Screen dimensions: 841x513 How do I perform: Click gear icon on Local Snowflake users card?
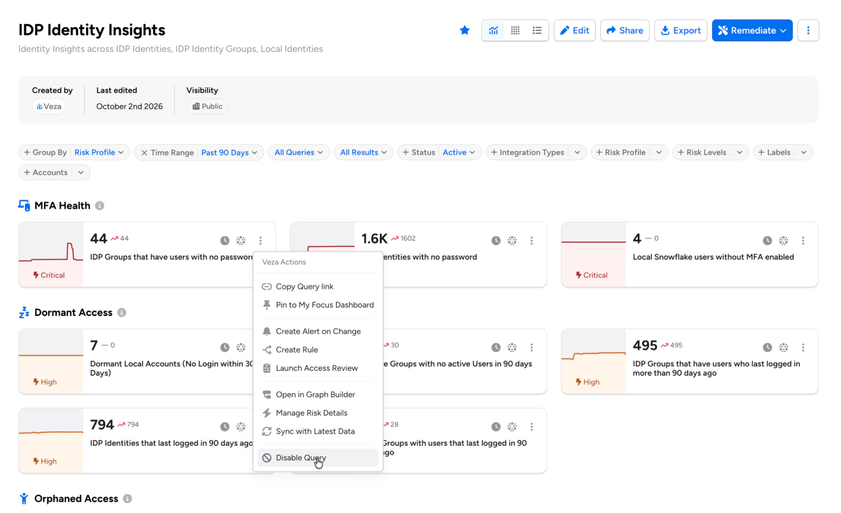tap(784, 240)
